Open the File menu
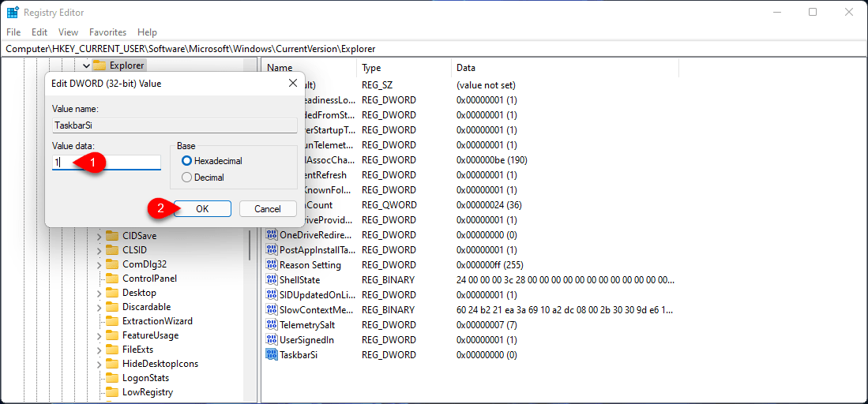868x404 pixels. [x=13, y=32]
